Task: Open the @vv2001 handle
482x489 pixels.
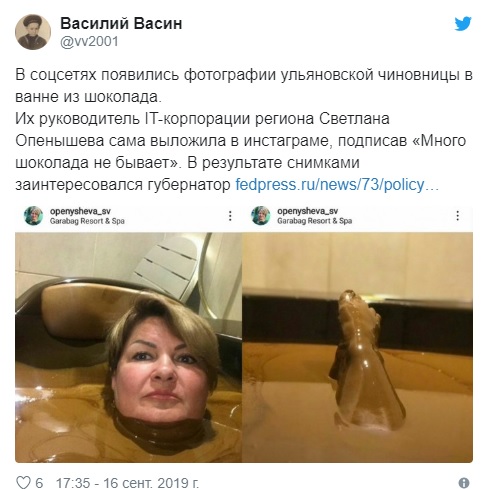Action: tap(89, 42)
